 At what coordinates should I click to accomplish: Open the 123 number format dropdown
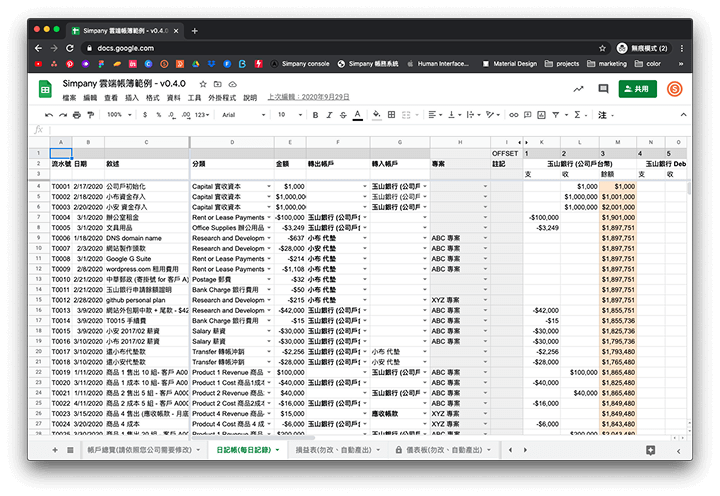tap(202, 115)
